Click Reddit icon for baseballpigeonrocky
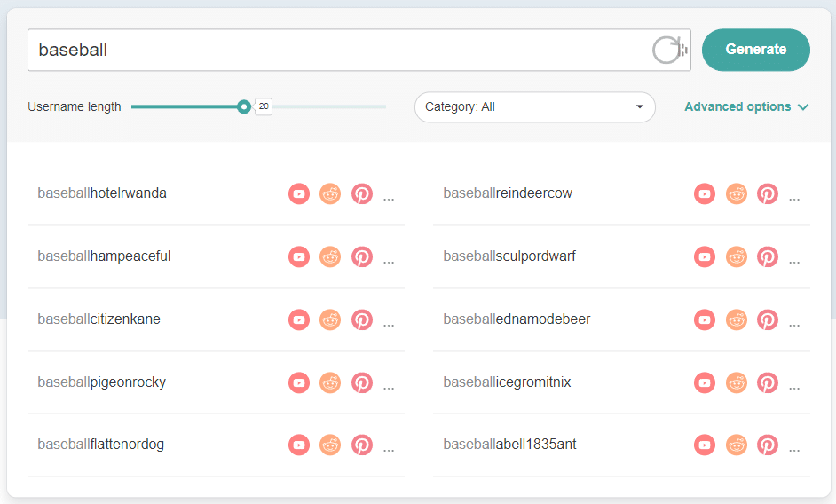 point(330,382)
